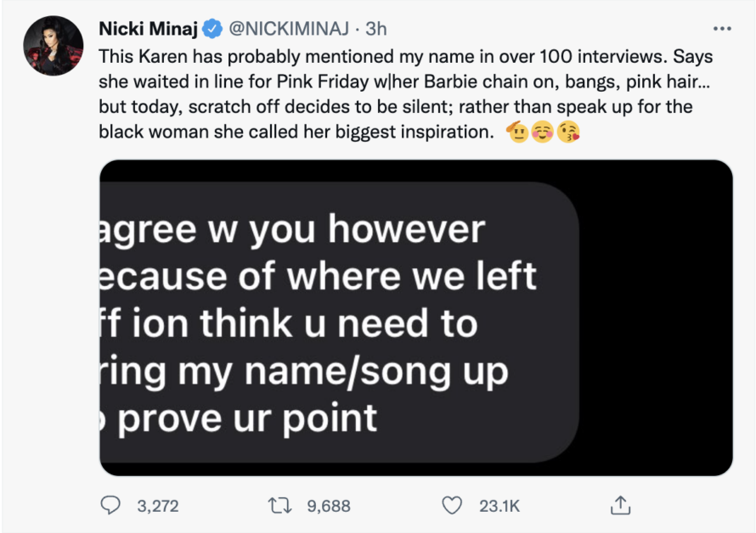
Task: Click the Nicki Minaj display name
Action: [x=149, y=29]
